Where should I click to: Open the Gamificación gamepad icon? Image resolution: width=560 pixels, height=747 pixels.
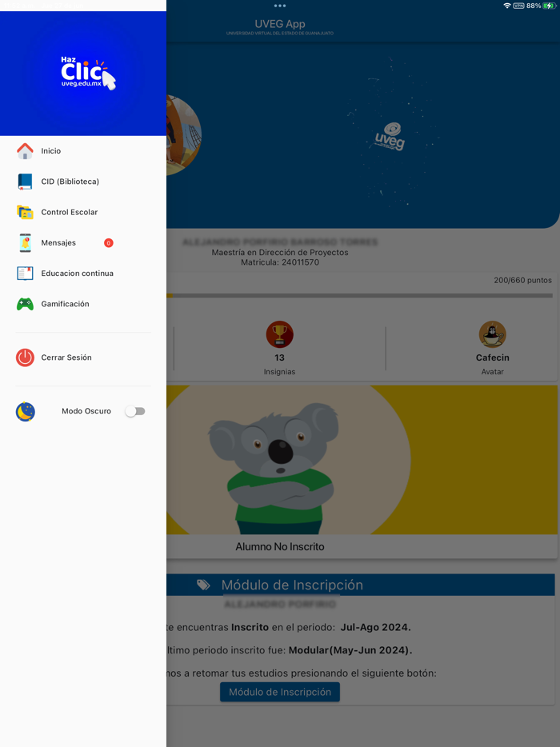[x=26, y=304]
